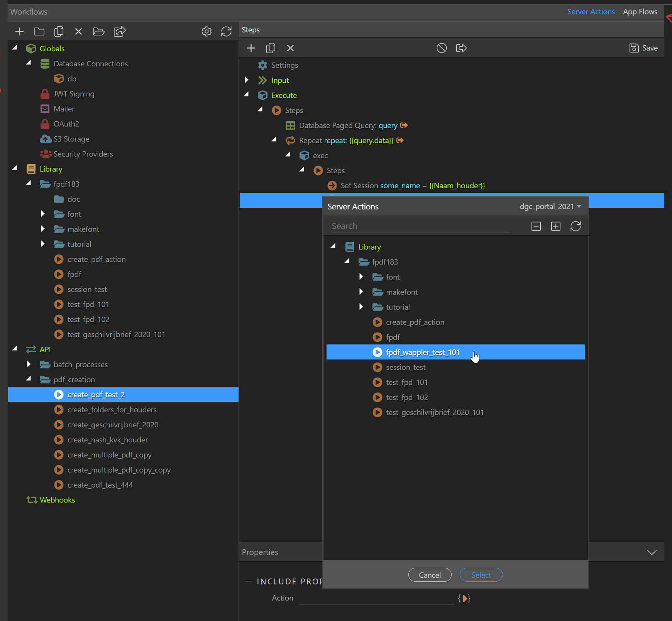
Task: Switch to the Server Actions tab
Action: (591, 12)
